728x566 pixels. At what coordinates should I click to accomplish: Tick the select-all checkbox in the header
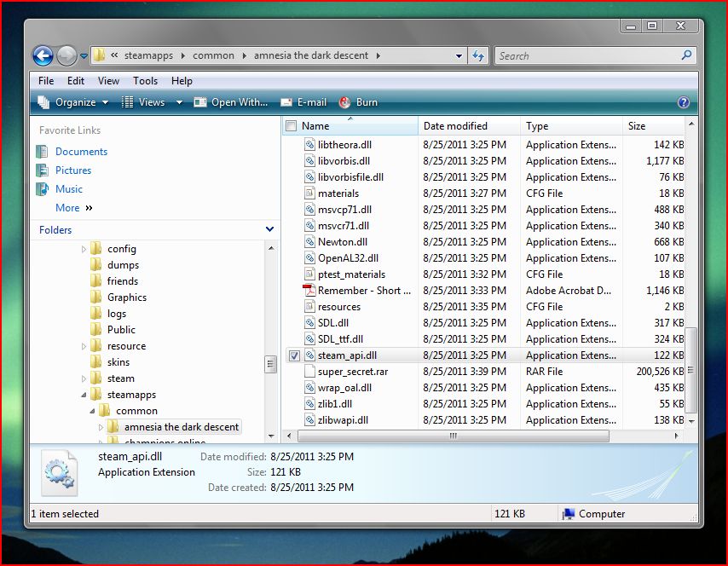click(x=292, y=126)
